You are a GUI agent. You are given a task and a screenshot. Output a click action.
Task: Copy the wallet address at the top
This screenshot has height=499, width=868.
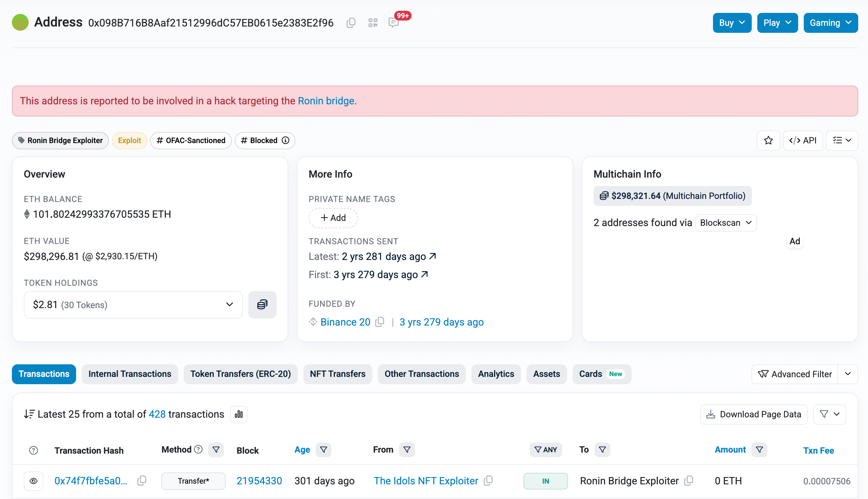[351, 22]
